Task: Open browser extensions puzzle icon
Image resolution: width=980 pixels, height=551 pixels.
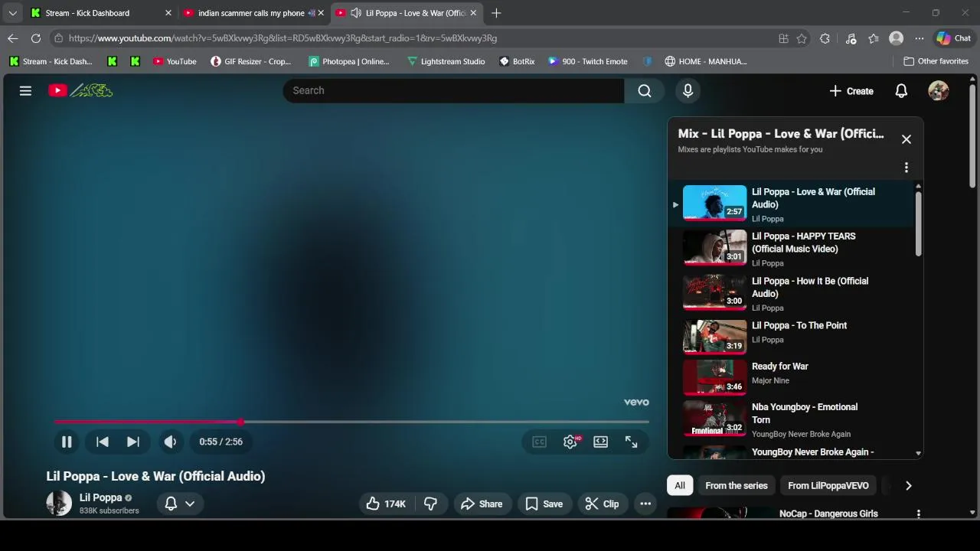Action: point(825,38)
